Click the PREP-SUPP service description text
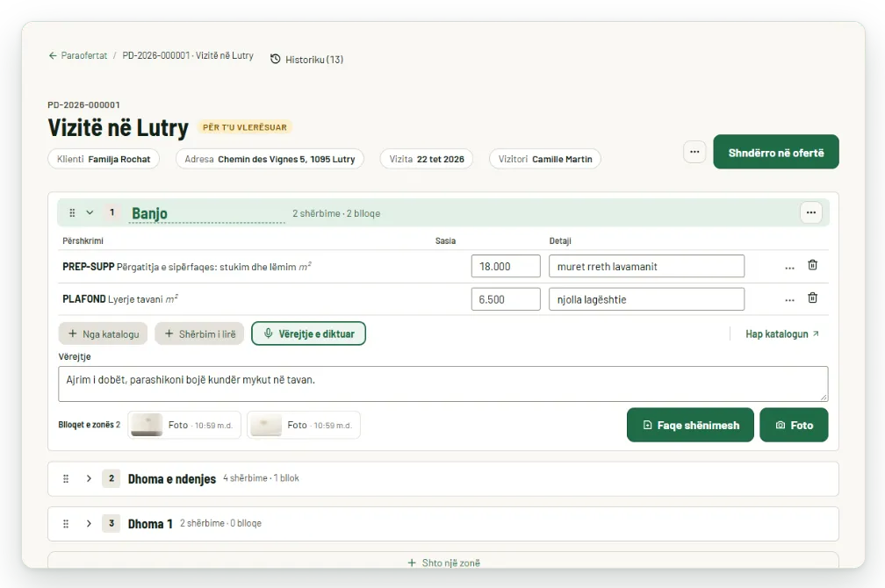This screenshot has height=588, width=885. coord(187,266)
